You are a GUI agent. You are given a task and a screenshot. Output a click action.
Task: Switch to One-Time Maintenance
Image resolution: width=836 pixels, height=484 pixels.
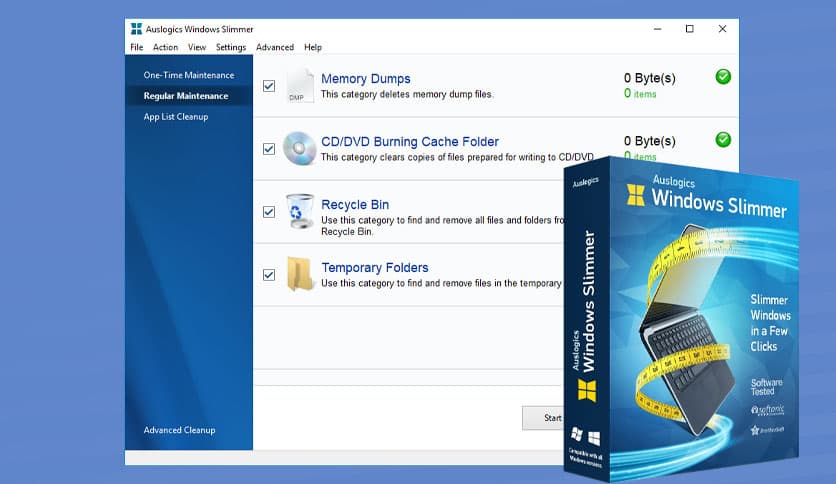pyautogui.click(x=189, y=75)
